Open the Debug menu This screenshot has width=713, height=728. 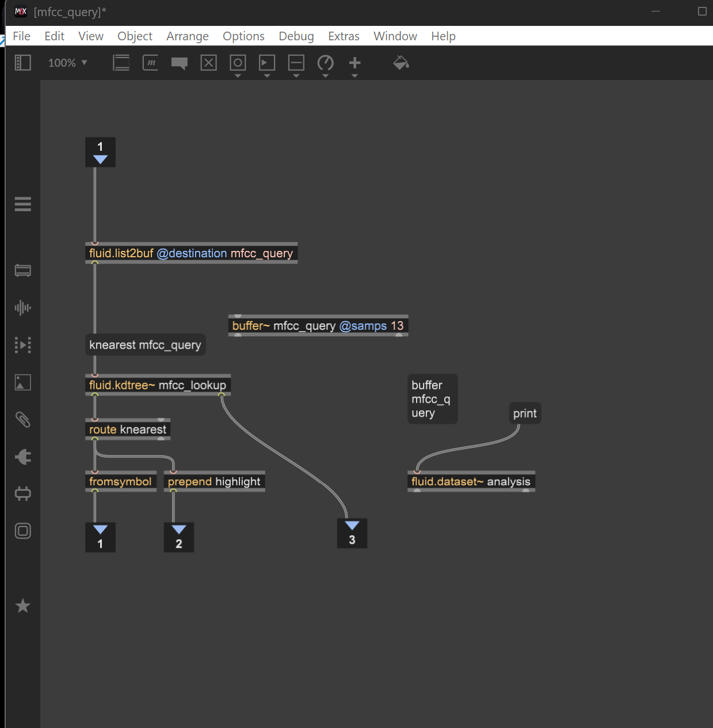pyautogui.click(x=296, y=36)
